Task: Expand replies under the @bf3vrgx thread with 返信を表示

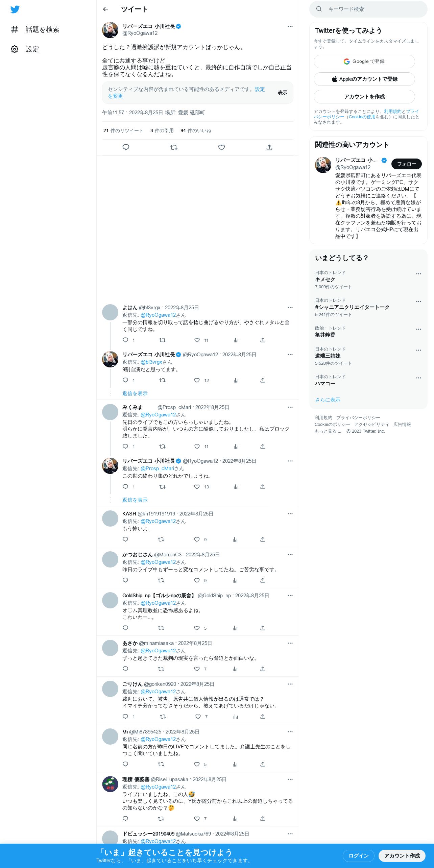Action: 135,393
